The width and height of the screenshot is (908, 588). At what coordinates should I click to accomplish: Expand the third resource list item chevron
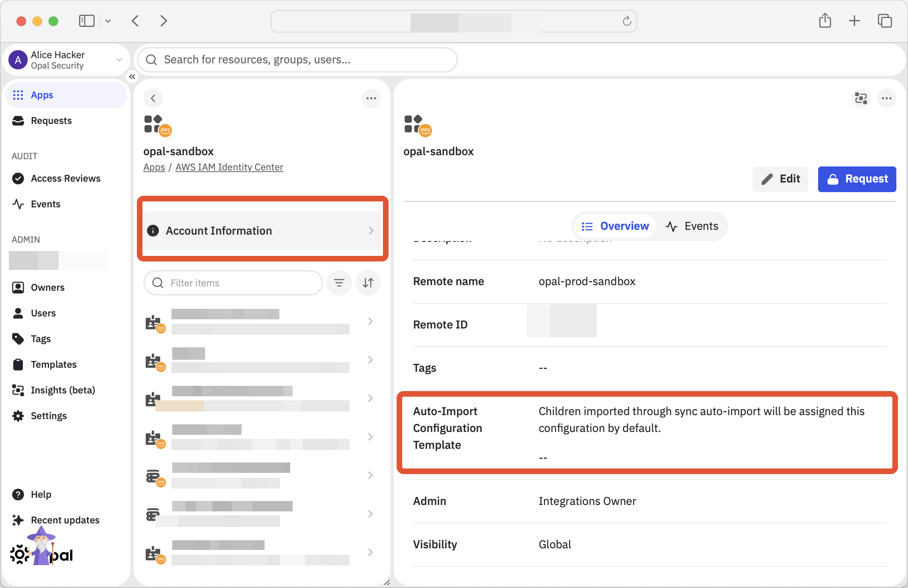[371, 398]
